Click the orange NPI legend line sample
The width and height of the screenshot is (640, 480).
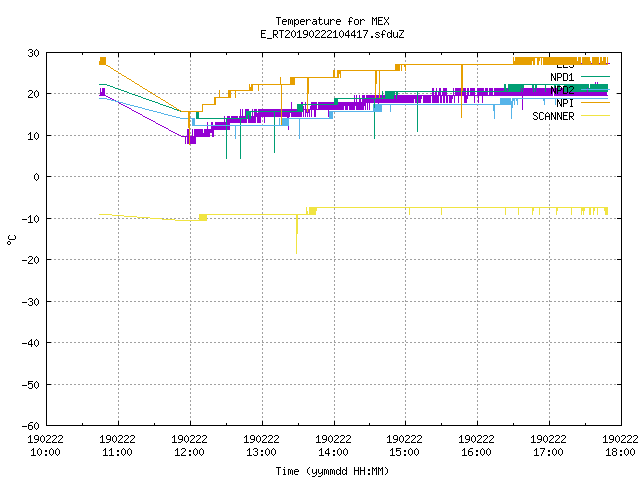595,102
